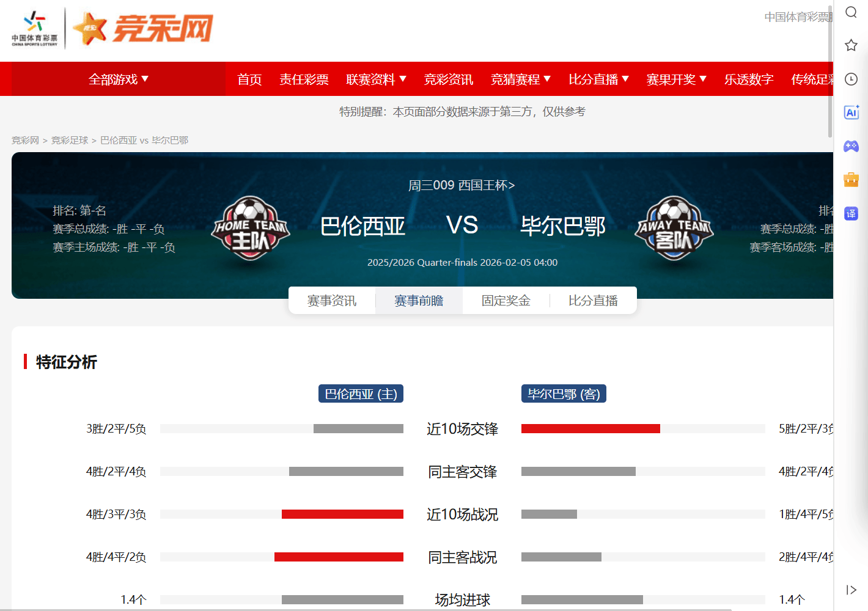
Task: Expand the 赛果开奖 dropdown
Action: (677, 79)
